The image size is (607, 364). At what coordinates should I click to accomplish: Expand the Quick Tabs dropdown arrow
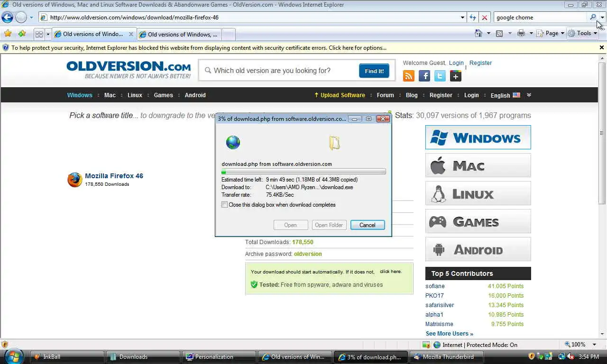coord(47,34)
